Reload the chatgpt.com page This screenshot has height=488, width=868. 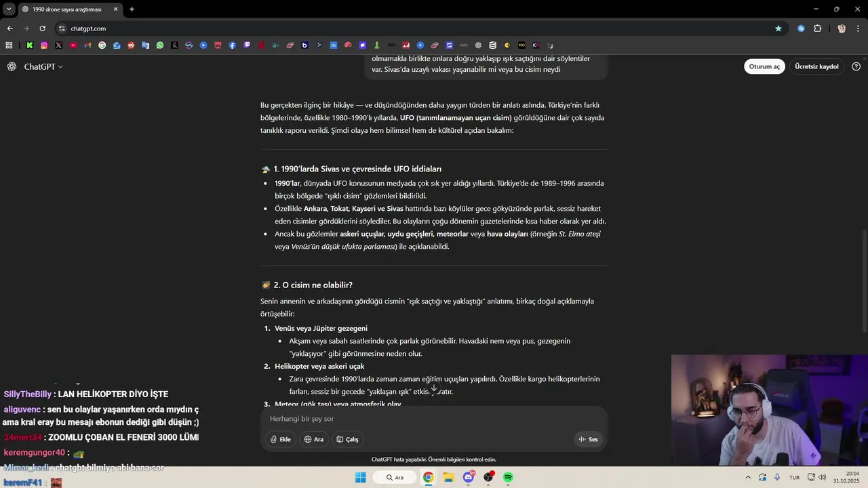click(x=42, y=28)
